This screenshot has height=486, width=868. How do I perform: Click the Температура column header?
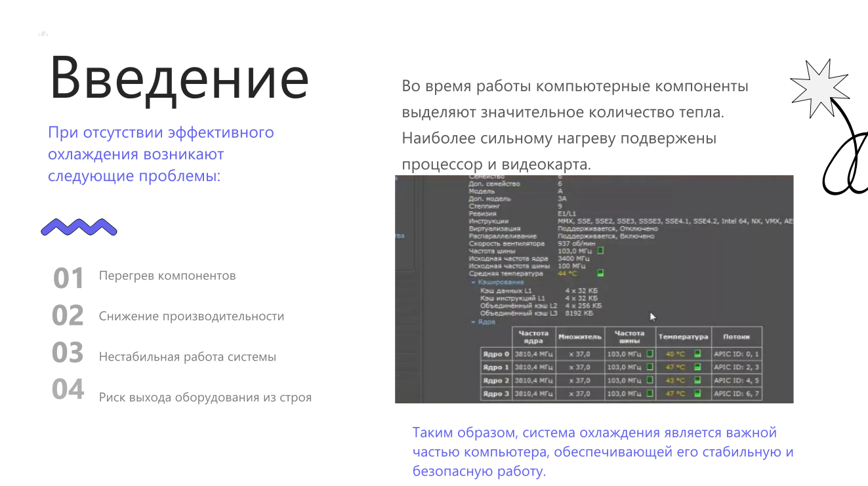[683, 337]
